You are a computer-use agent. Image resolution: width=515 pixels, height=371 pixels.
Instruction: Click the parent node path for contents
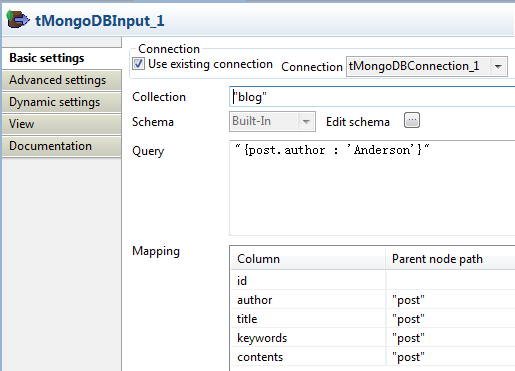pos(451,357)
